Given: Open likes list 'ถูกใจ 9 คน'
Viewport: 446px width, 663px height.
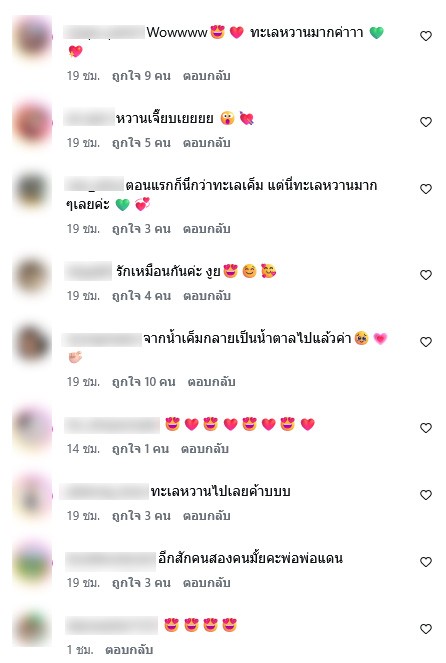Looking at the screenshot, I should click(x=141, y=76).
